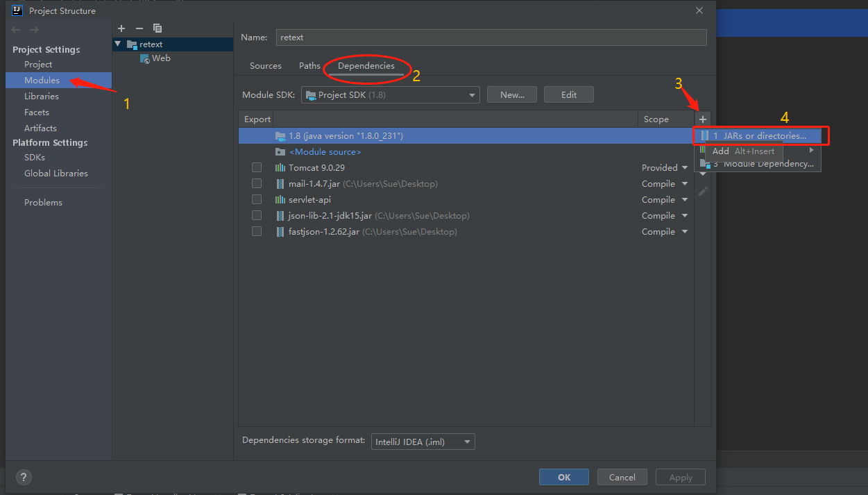Copy the retext module using the copy icon
The height and width of the screenshot is (495, 868).
pos(158,28)
